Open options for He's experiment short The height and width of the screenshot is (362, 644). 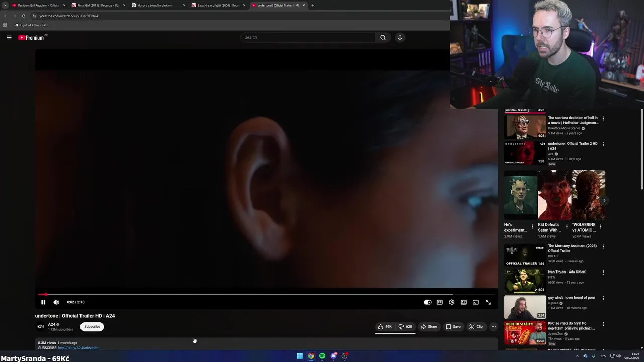tap(532, 227)
